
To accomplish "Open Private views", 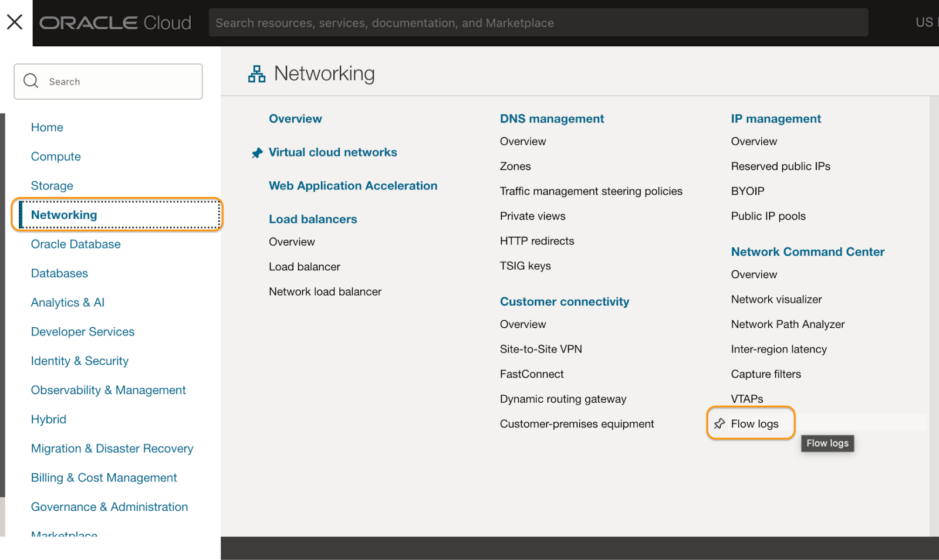I will coord(533,216).
